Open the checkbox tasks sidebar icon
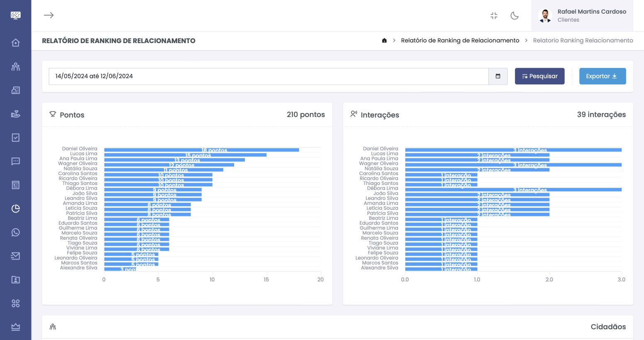 [15, 138]
